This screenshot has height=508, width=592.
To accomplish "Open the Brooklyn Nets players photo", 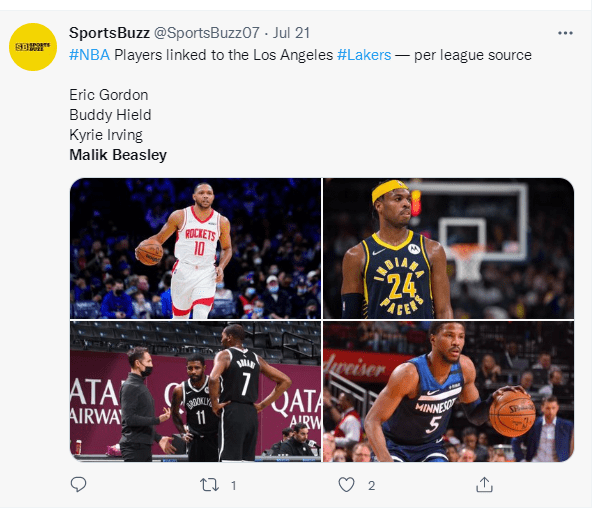I will click(x=196, y=391).
